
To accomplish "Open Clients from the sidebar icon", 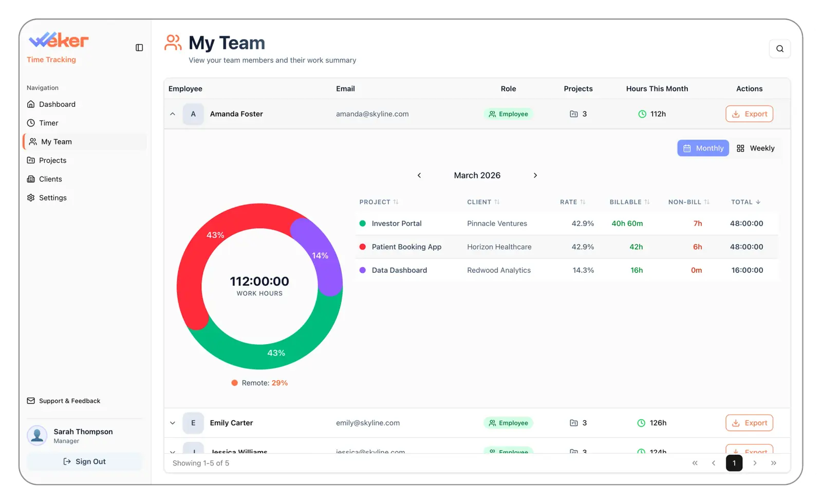I will 31,179.
